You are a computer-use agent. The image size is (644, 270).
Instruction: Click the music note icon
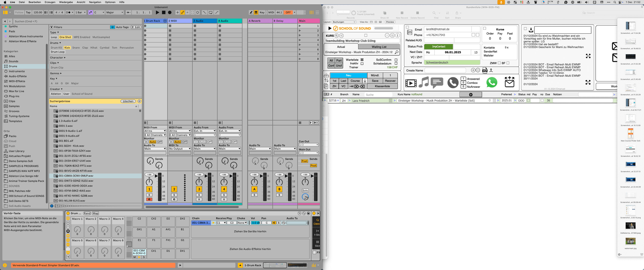[x=423, y=82]
